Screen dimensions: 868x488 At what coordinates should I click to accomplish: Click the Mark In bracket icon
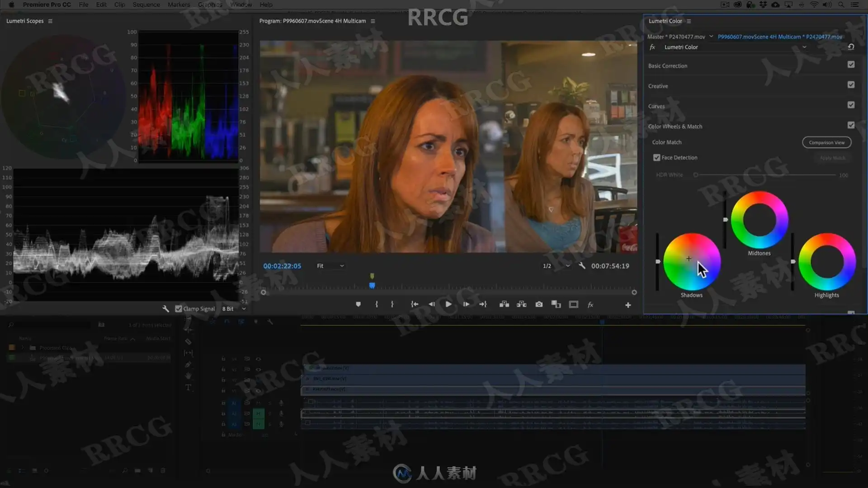click(377, 305)
